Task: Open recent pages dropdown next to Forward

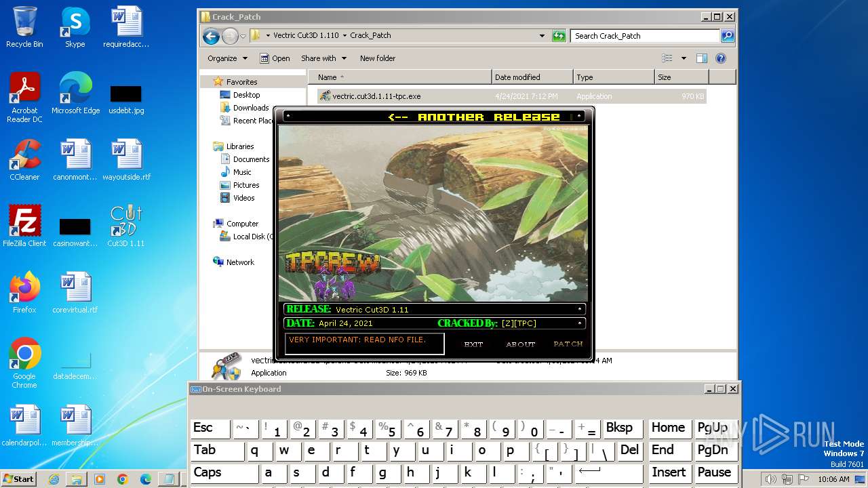Action: [243, 36]
